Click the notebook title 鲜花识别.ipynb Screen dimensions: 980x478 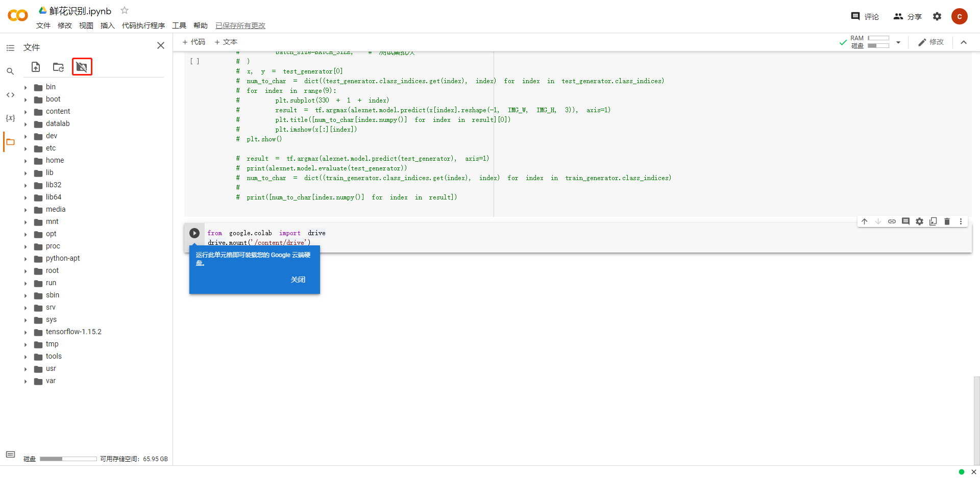(80, 11)
